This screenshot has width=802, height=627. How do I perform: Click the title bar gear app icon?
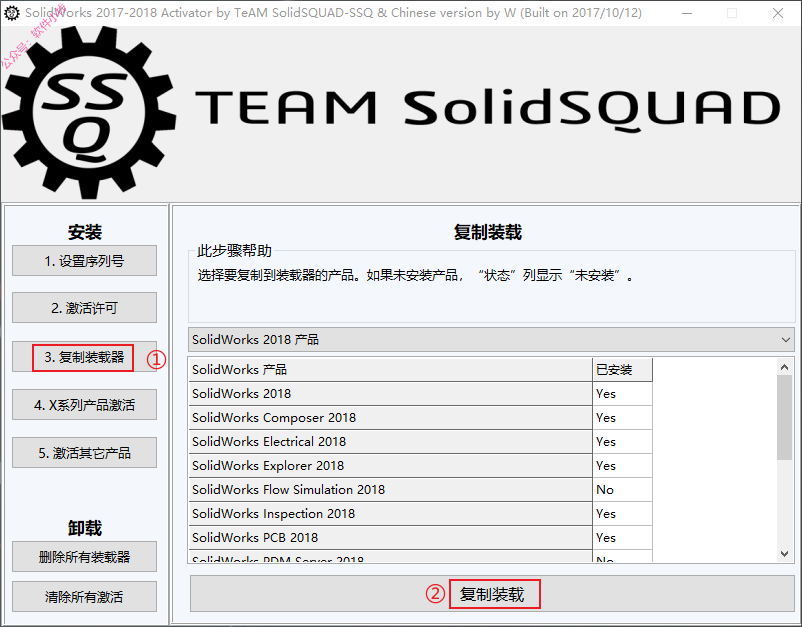click(11, 13)
